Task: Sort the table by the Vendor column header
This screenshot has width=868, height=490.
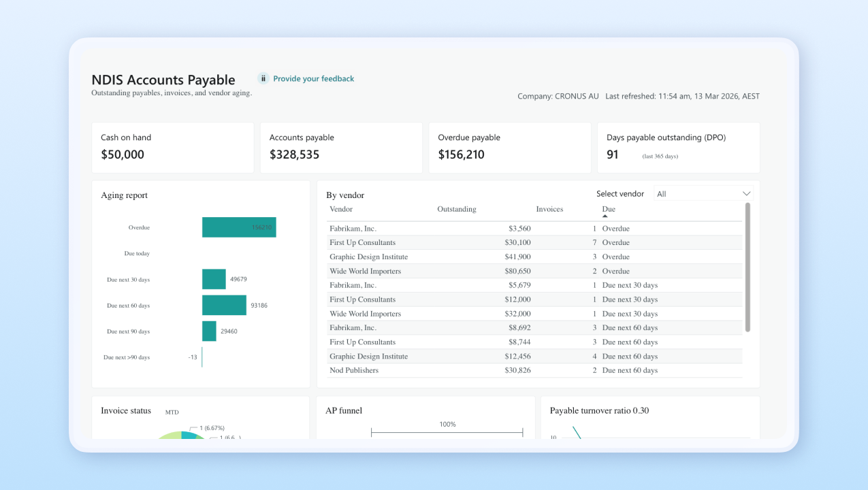Action: tap(340, 209)
